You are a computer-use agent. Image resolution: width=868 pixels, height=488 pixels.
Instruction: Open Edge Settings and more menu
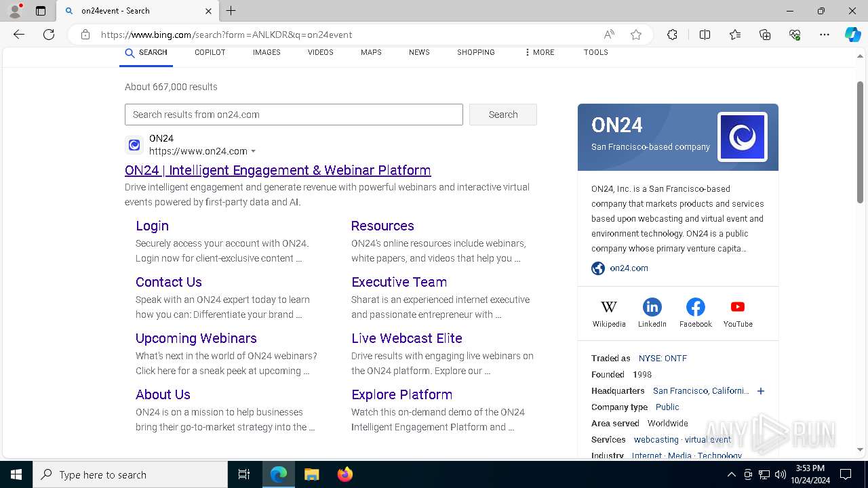point(825,35)
